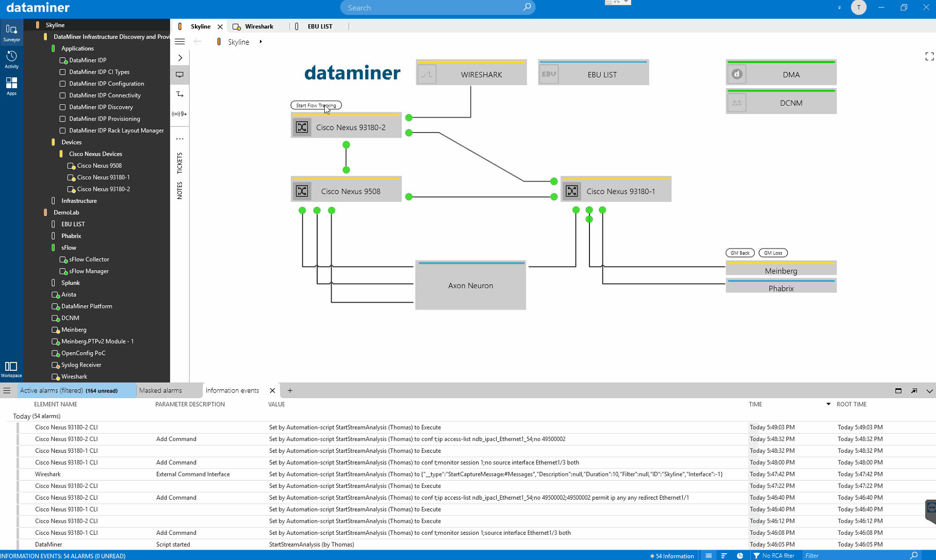Sort by ELEMENT NAME column header

coord(56,404)
